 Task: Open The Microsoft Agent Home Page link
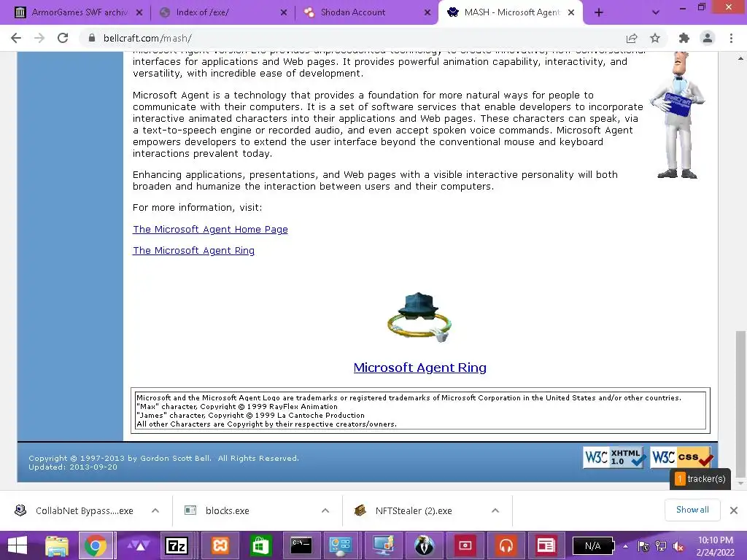pyautogui.click(x=210, y=230)
